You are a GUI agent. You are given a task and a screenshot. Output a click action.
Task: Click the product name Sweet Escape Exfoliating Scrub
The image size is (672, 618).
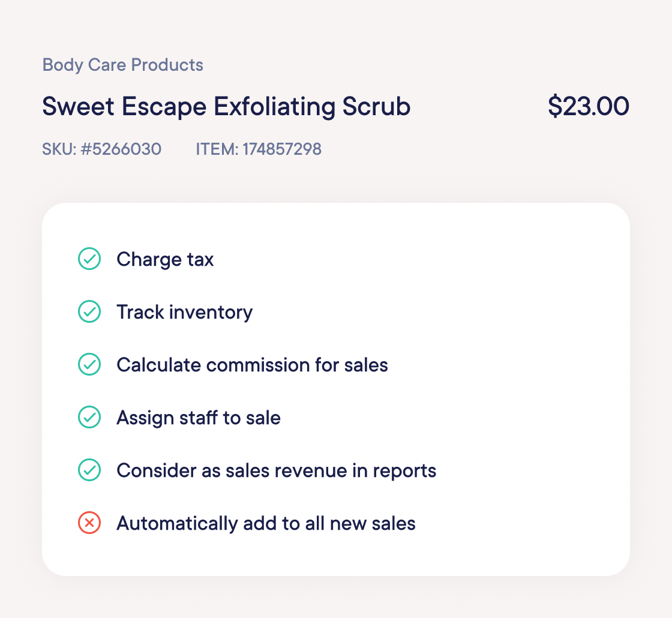[226, 106]
